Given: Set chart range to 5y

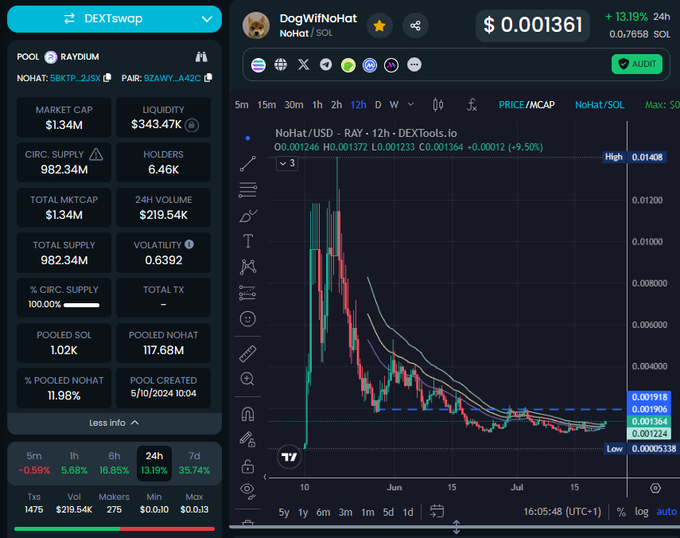Looking at the screenshot, I should [284, 512].
